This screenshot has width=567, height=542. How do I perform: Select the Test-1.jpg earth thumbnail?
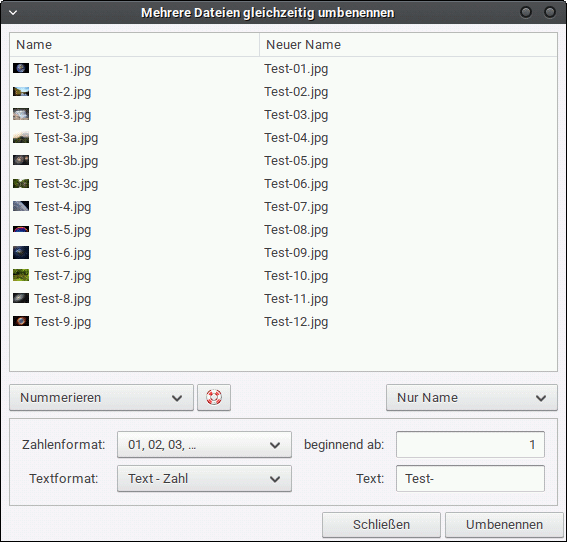[x=21, y=68]
